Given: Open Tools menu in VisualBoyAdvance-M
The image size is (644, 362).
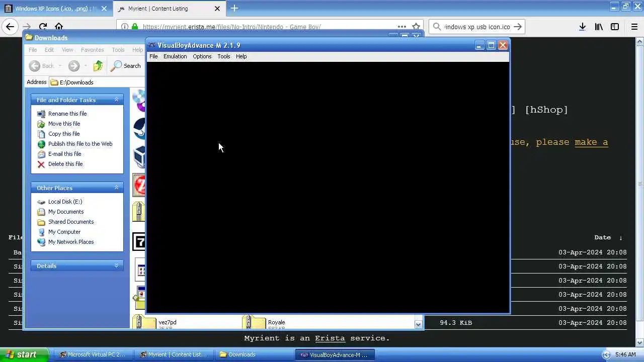Looking at the screenshot, I should pos(223,56).
